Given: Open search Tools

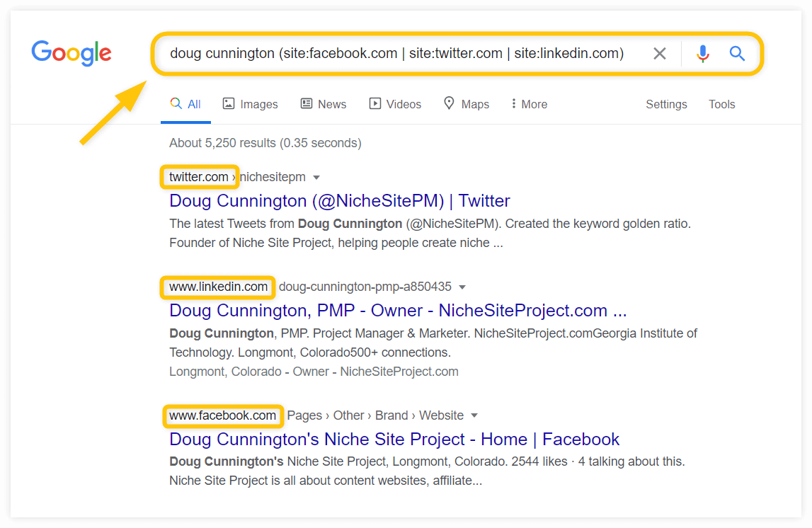Looking at the screenshot, I should (721, 104).
